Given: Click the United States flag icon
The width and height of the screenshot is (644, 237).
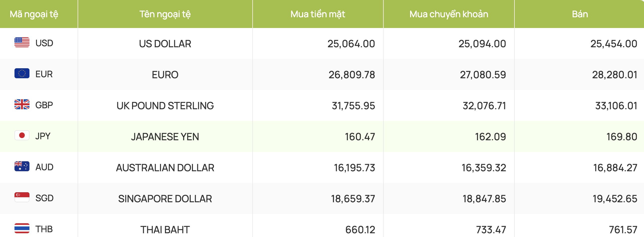Looking at the screenshot, I should pyautogui.click(x=22, y=42).
